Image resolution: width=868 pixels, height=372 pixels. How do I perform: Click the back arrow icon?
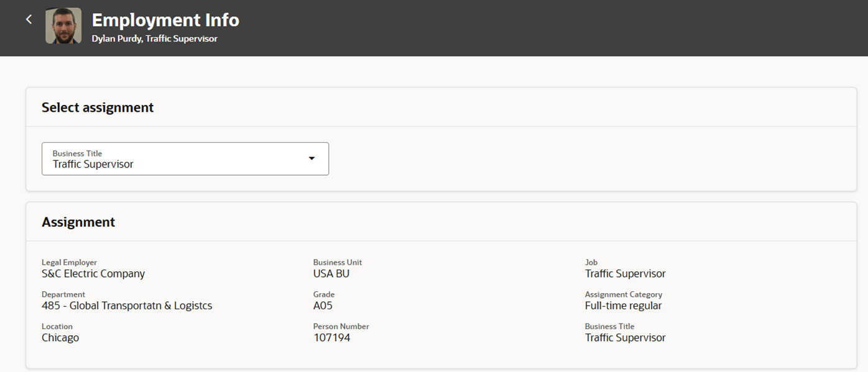pyautogui.click(x=29, y=19)
